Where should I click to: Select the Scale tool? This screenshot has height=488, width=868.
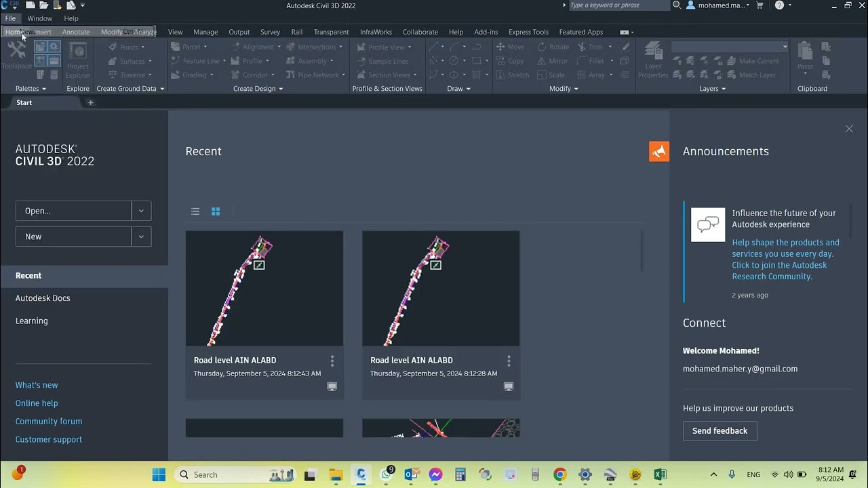point(551,75)
